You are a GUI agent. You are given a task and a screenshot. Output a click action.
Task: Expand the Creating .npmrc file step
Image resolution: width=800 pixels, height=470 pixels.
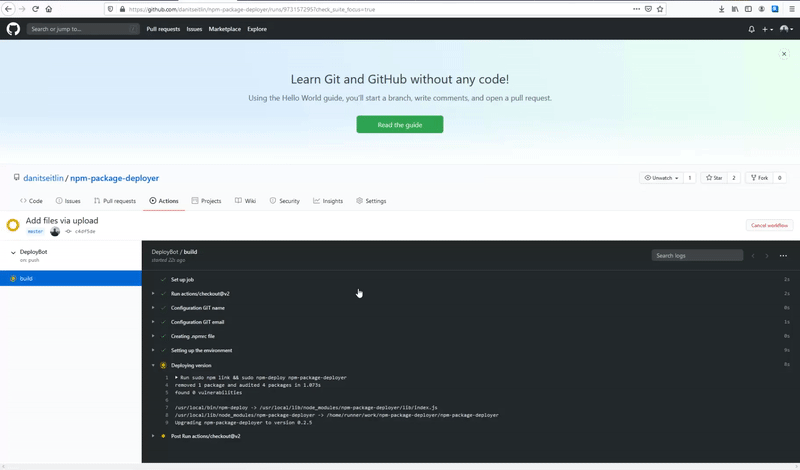(192, 336)
